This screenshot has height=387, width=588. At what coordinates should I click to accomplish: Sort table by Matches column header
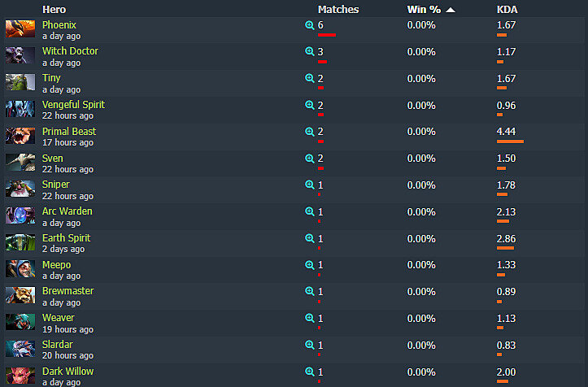click(x=338, y=10)
